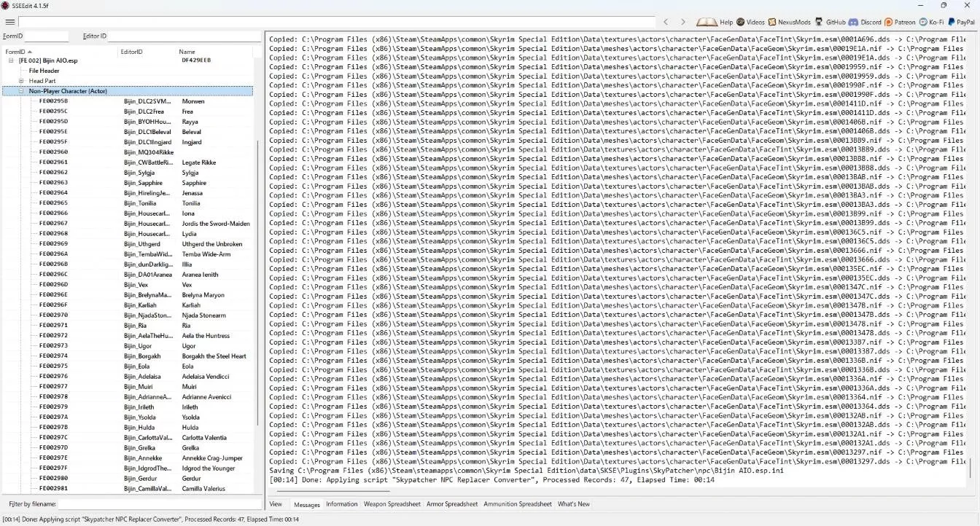Open the Patreon support link

point(900,22)
